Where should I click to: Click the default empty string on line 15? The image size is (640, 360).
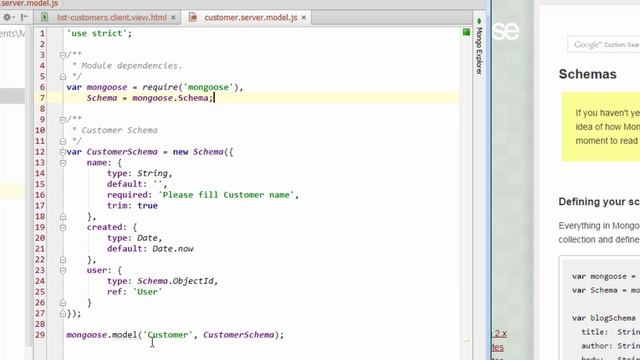157,184
